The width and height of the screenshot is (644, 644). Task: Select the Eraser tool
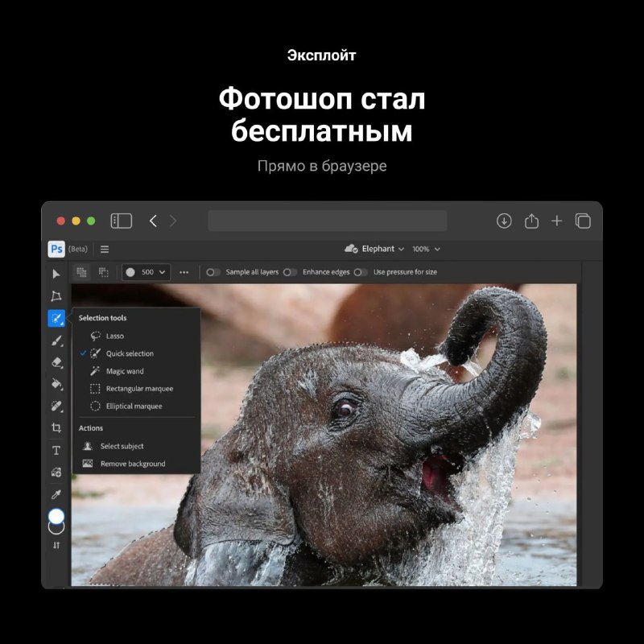pyautogui.click(x=56, y=362)
